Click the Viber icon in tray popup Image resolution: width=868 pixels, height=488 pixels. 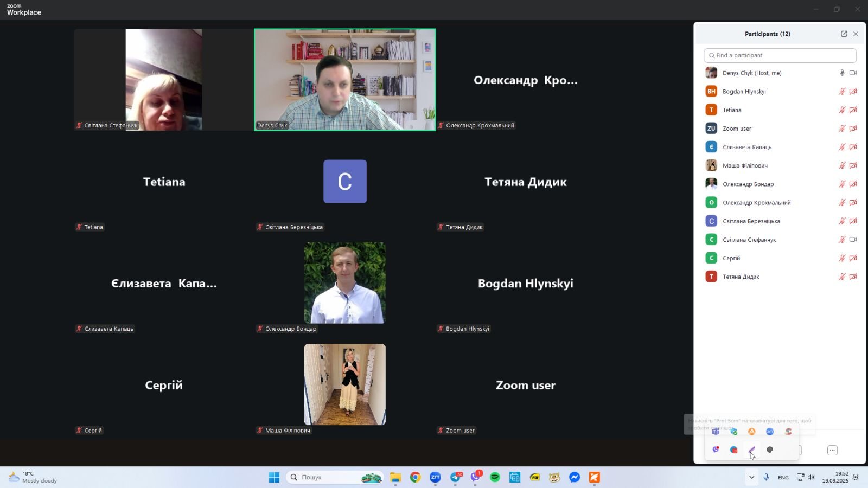[x=716, y=450]
